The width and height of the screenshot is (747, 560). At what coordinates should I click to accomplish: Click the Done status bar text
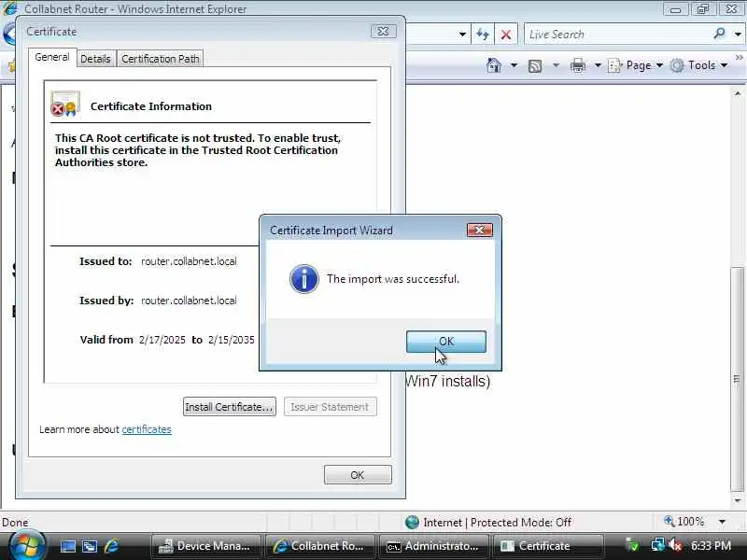pyautogui.click(x=15, y=523)
